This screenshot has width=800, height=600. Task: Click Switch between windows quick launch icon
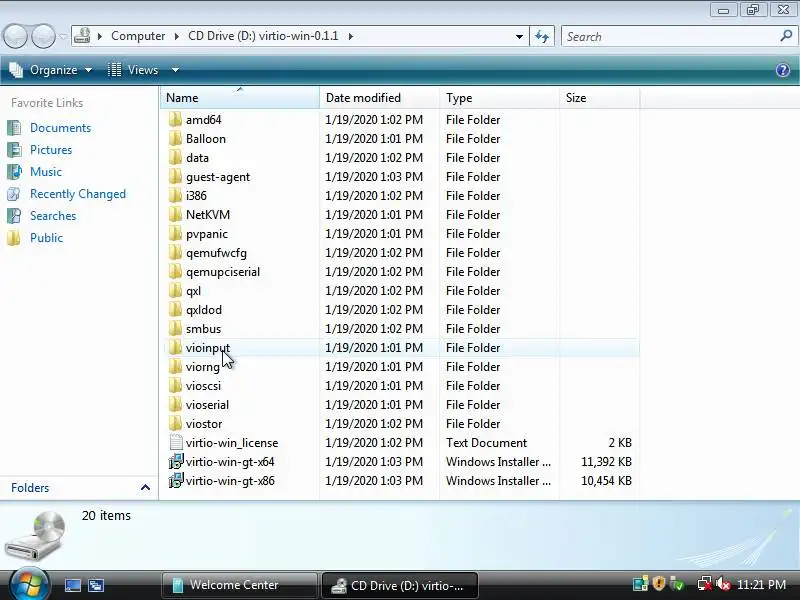[95, 585]
